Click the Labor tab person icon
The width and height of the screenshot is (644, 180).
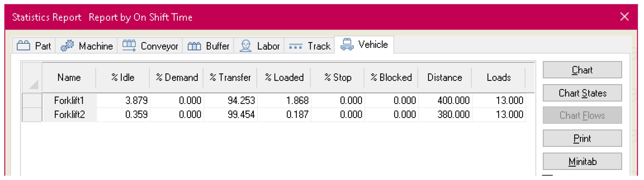click(x=246, y=46)
